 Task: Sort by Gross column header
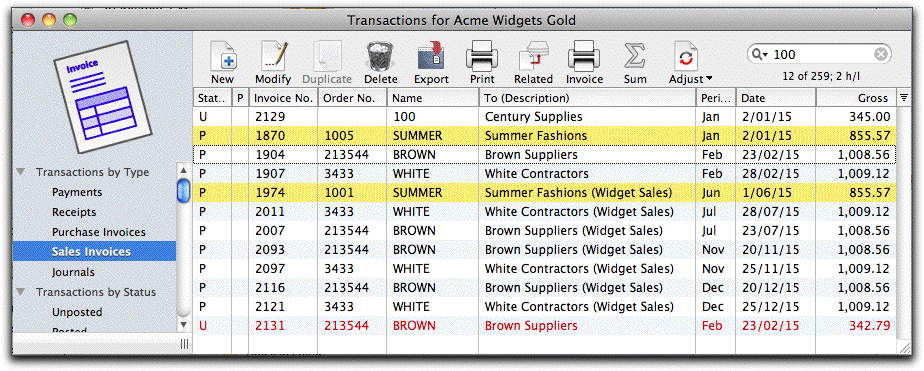coord(856,98)
